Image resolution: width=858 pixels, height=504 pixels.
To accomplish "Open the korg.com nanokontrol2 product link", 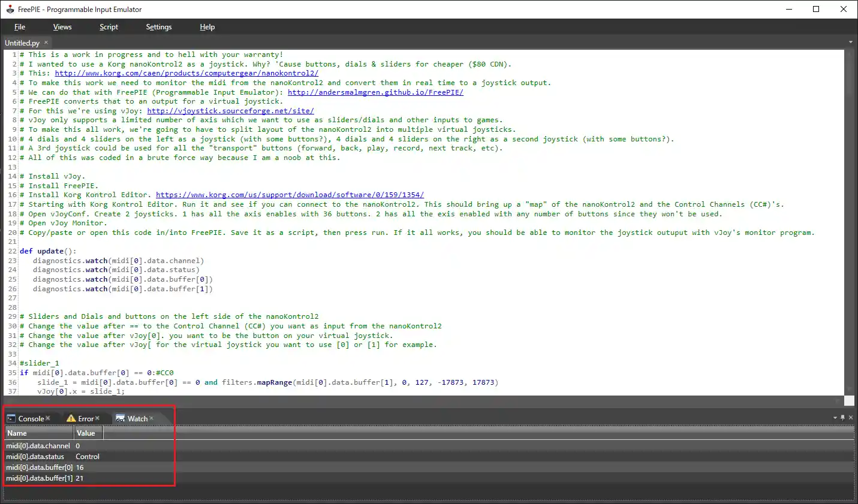I will tap(186, 74).
